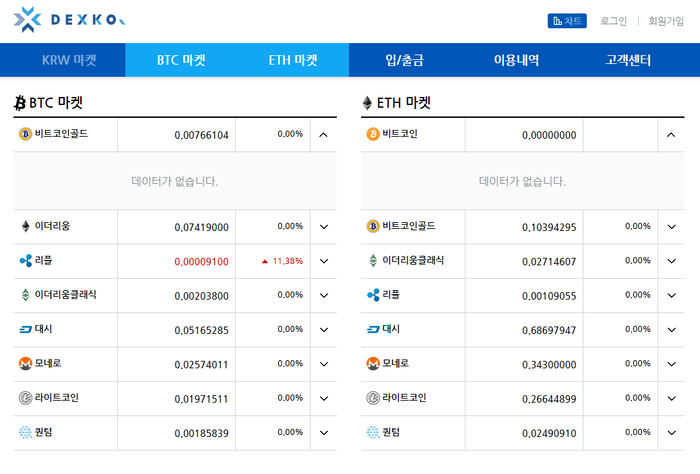
Task: Open the 입/출금 menu
Action: (405, 60)
